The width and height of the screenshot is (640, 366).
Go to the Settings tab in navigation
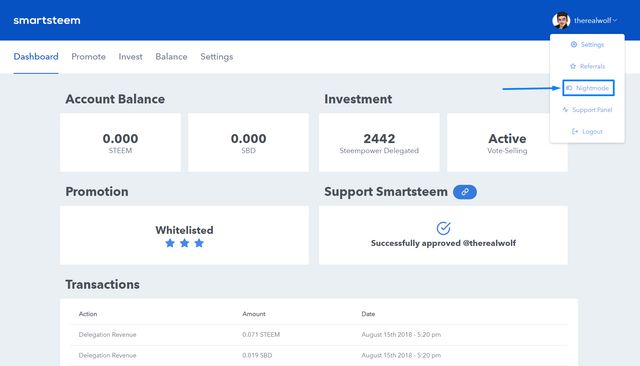[217, 57]
